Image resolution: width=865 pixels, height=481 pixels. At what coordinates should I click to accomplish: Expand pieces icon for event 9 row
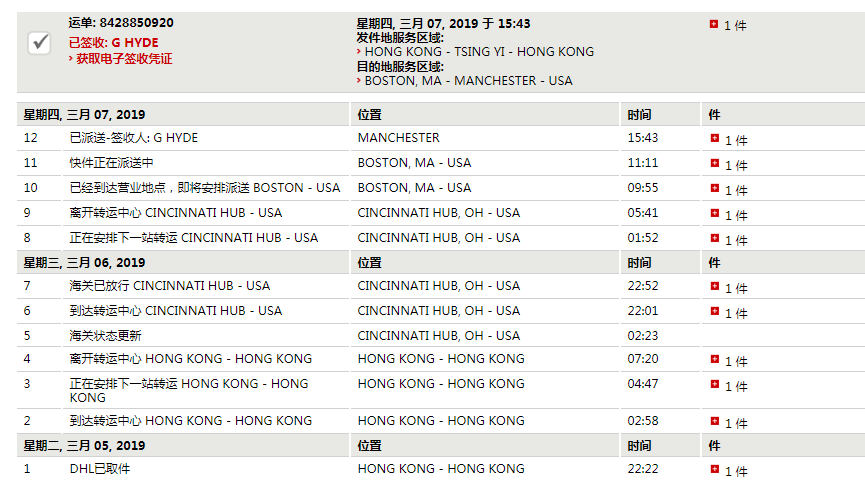point(714,213)
